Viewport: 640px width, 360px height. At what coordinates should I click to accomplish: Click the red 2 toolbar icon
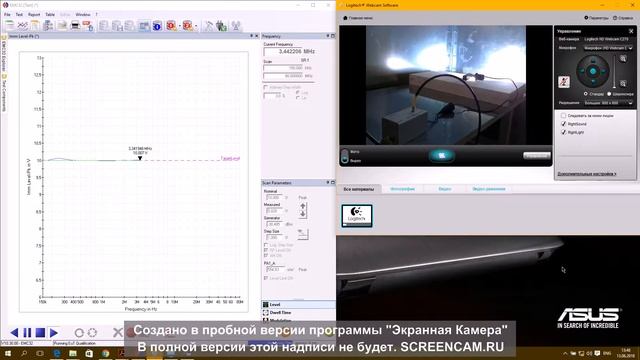tap(187, 26)
